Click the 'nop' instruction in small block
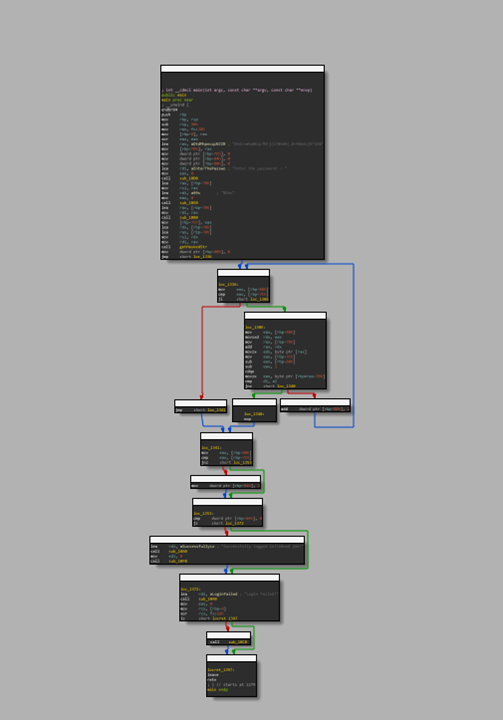 pos(248,419)
